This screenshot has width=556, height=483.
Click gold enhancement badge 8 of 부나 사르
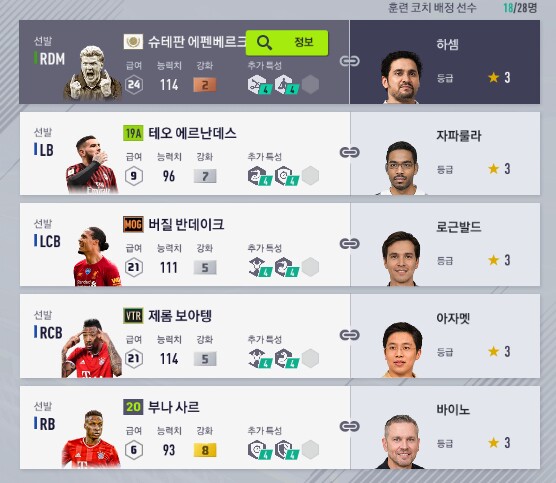coord(205,450)
